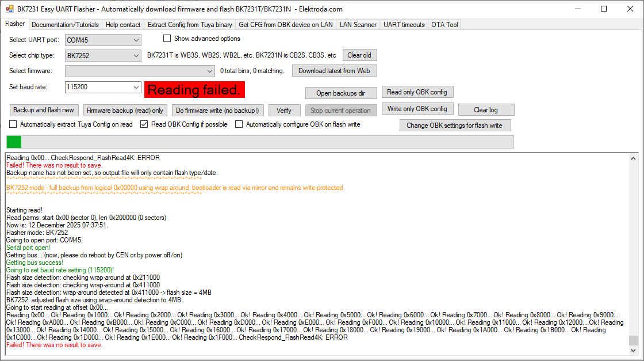The height and width of the screenshot is (361, 644).
Task: Click Stop current operation button
Action: pyautogui.click(x=340, y=110)
